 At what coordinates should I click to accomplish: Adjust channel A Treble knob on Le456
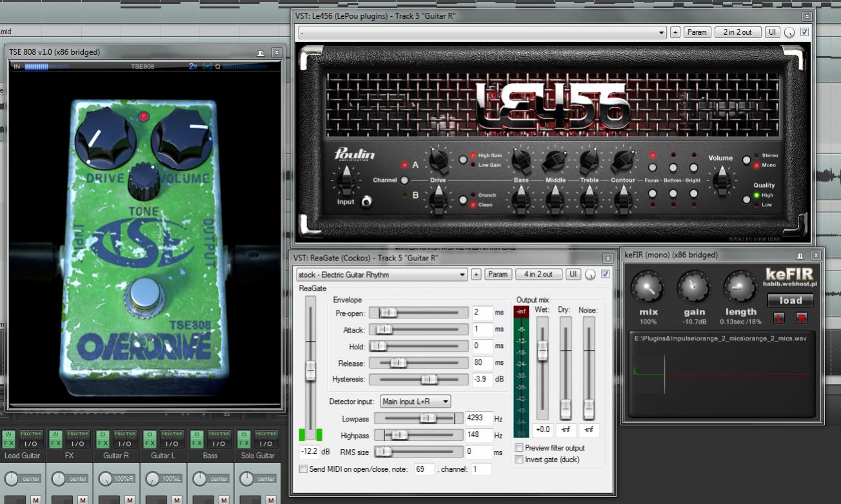point(589,159)
